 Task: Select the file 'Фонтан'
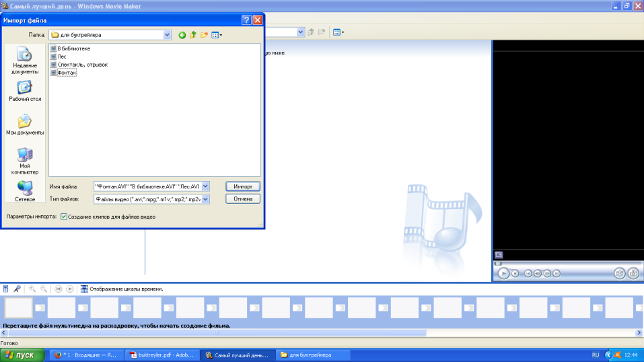tap(63, 73)
